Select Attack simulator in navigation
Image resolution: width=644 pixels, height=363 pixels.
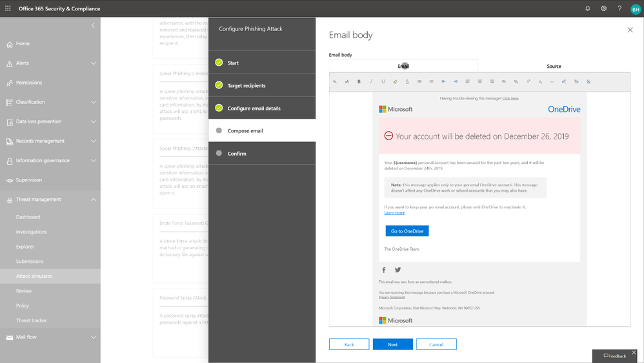[50, 276]
